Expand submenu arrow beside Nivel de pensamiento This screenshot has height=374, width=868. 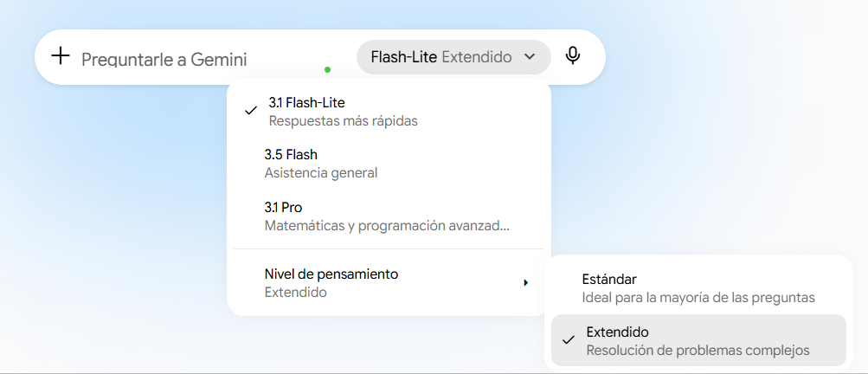[526, 283]
